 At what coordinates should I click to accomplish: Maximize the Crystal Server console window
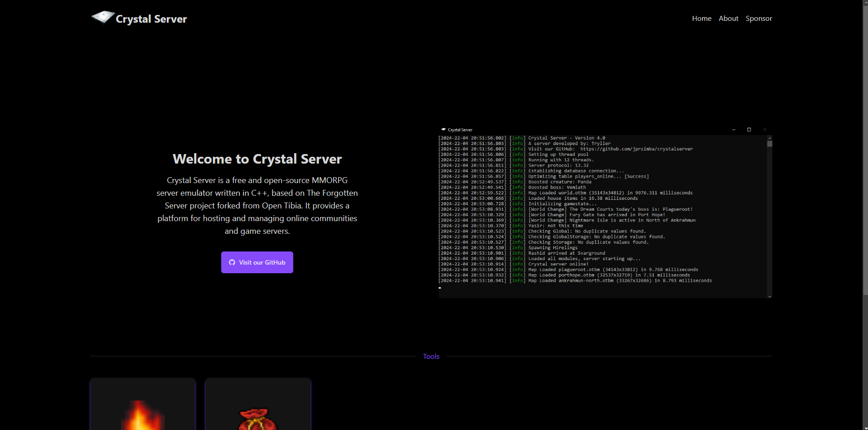[749, 130]
